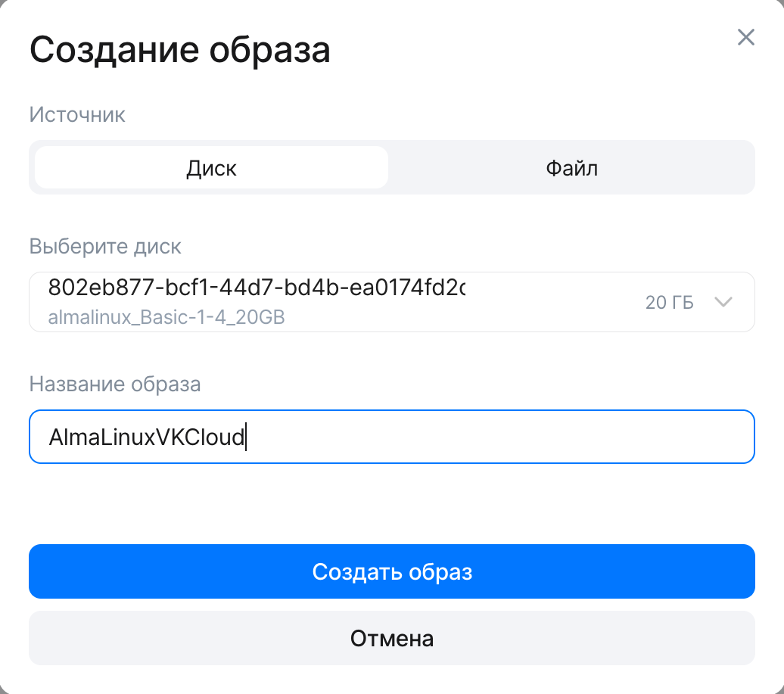This screenshot has width=784, height=694.
Task: Click the gray background of the source switcher
Action: click(391, 190)
